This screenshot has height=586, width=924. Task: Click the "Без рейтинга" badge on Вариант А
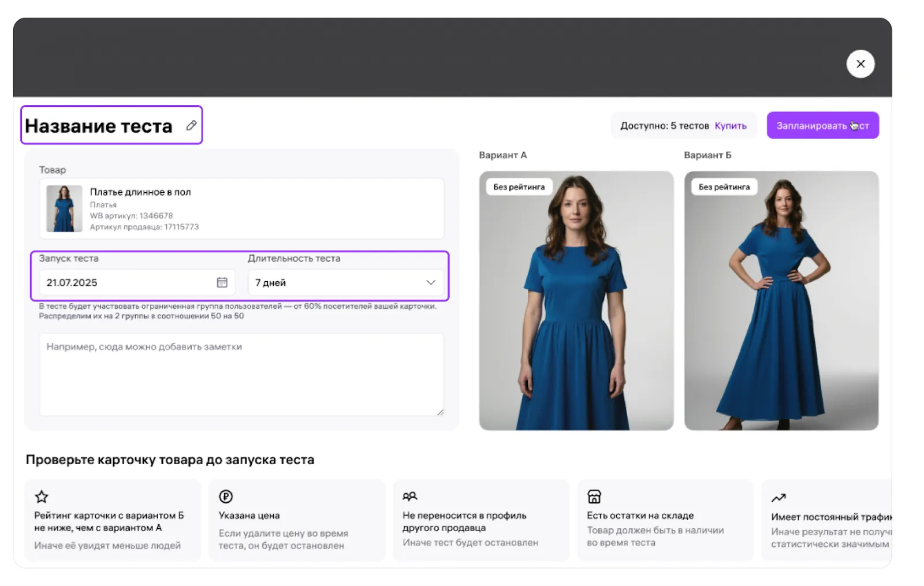click(519, 187)
